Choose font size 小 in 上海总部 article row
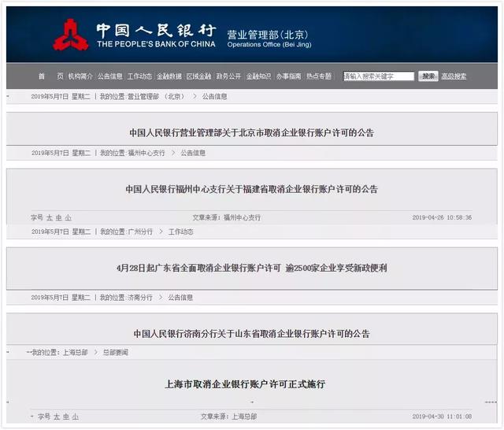 pos(76,417)
